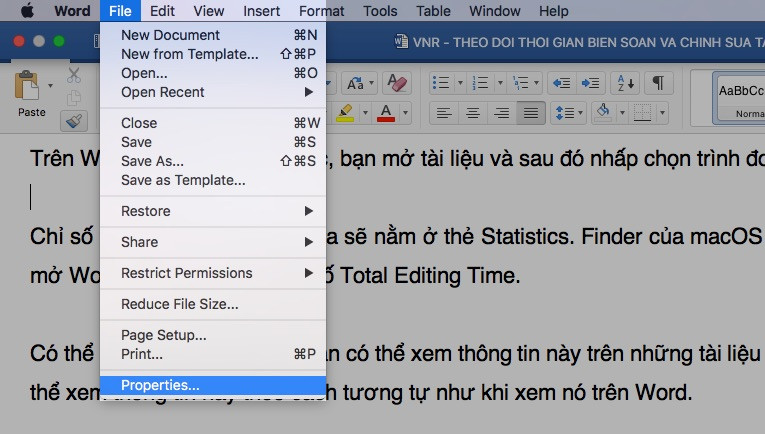765x434 pixels.
Task: Click the Clear Formatting eraser icon
Action: click(397, 83)
